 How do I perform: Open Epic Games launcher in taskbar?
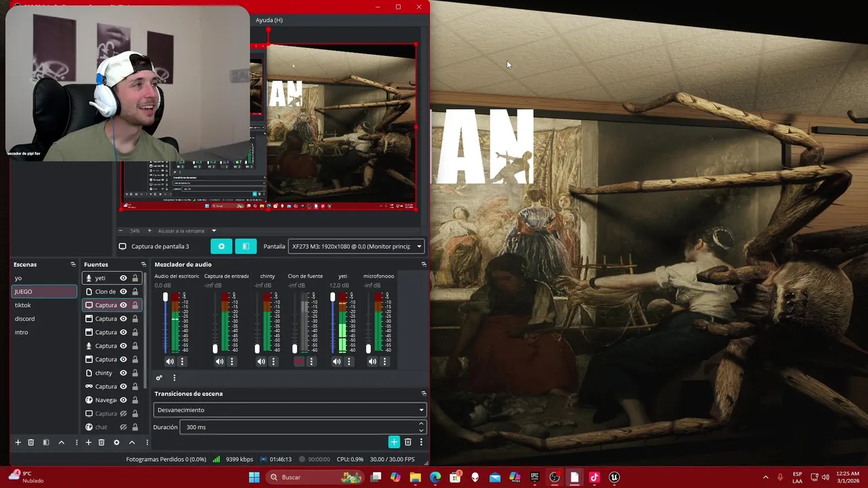pyautogui.click(x=535, y=477)
